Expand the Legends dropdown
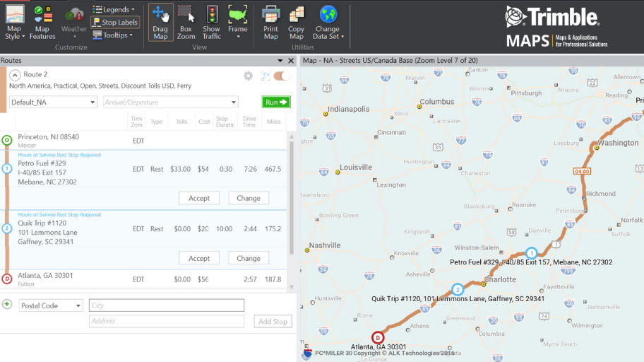The image size is (644, 362). coord(114,9)
